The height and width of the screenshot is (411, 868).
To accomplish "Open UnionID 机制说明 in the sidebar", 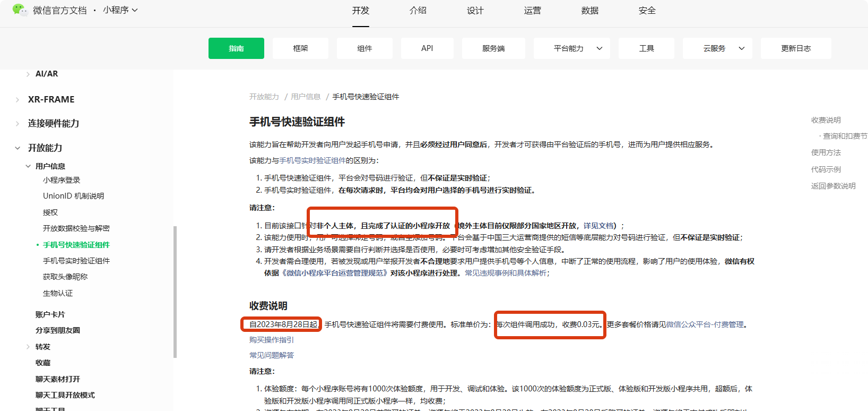I will pos(74,196).
